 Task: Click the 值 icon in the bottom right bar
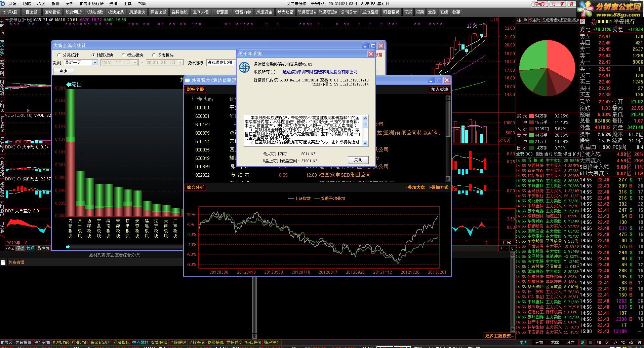631,343
